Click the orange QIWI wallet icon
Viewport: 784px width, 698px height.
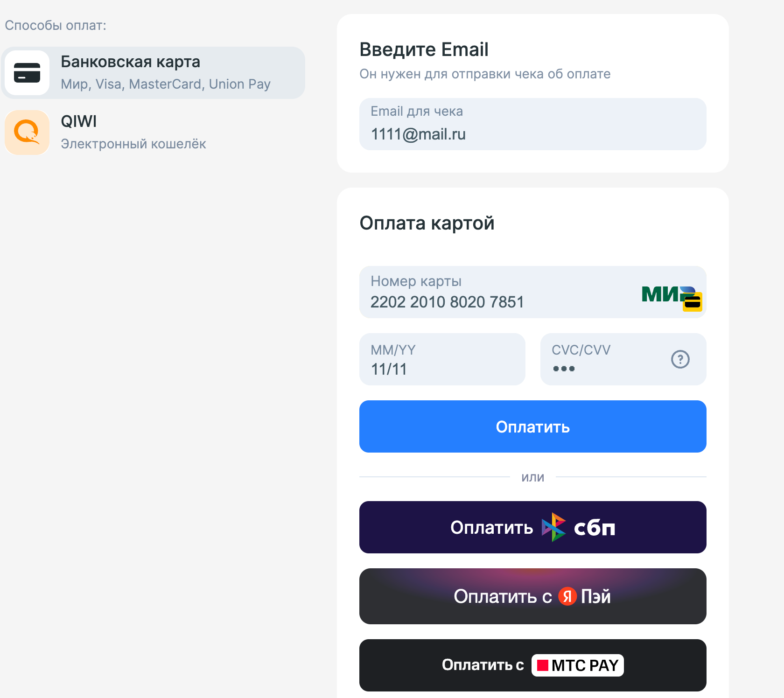coord(27,133)
